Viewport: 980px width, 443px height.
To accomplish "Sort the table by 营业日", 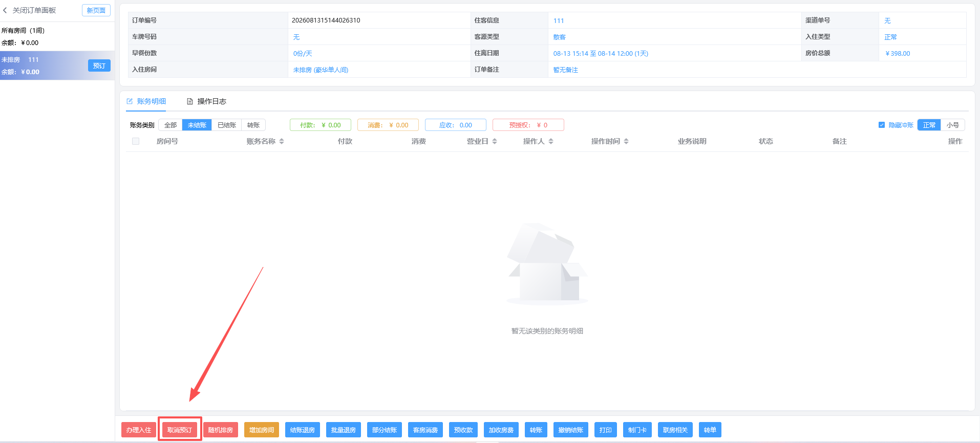I will 495,141.
